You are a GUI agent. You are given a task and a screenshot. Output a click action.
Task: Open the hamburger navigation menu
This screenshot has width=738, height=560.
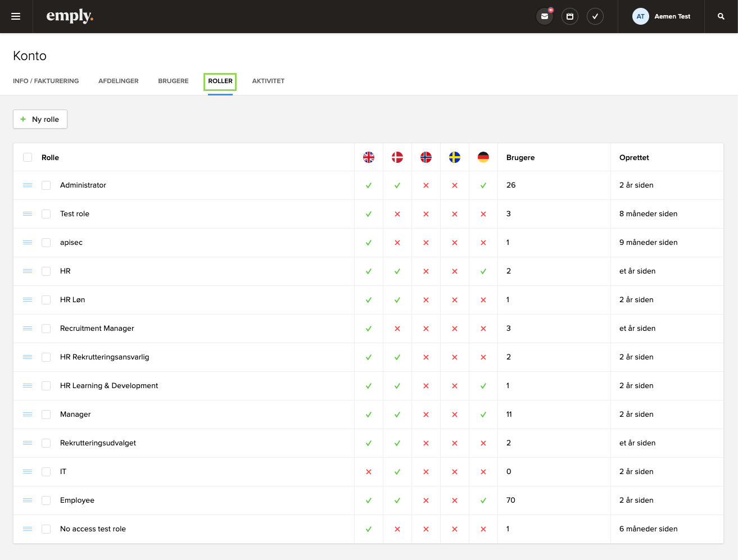click(16, 16)
